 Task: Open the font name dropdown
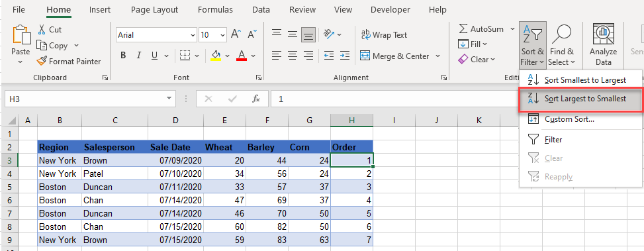point(193,35)
